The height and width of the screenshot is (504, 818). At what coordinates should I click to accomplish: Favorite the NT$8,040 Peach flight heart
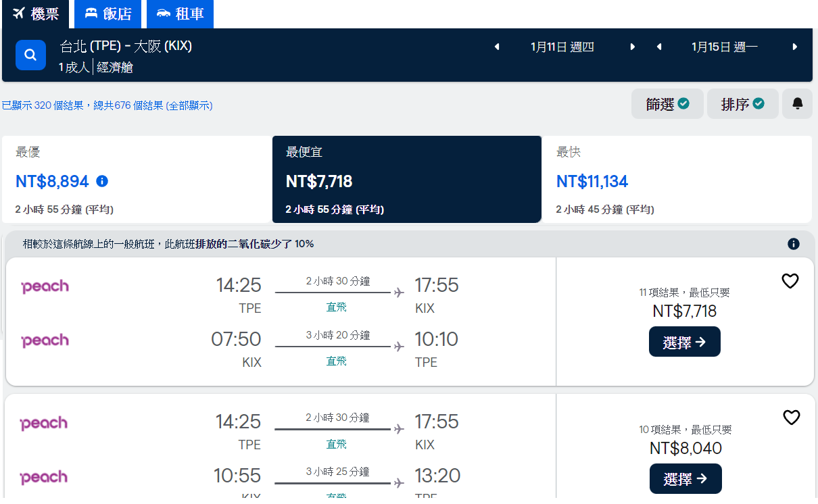(791, 418)
